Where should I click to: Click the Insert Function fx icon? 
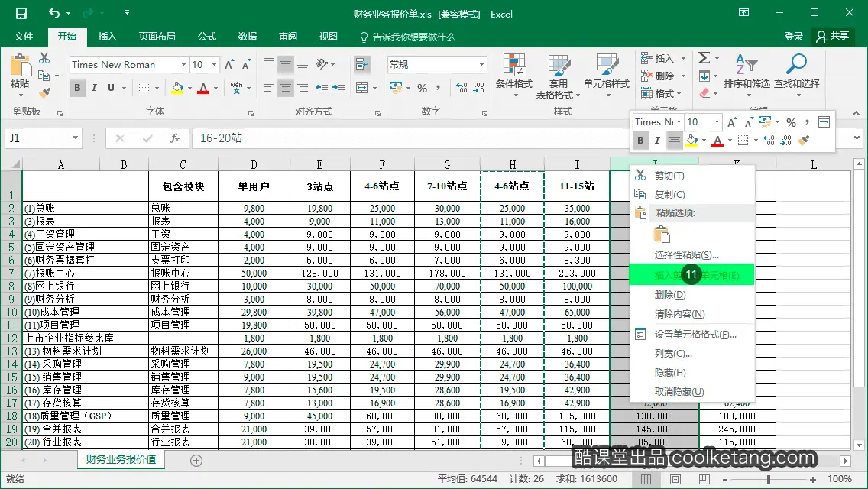175,138
